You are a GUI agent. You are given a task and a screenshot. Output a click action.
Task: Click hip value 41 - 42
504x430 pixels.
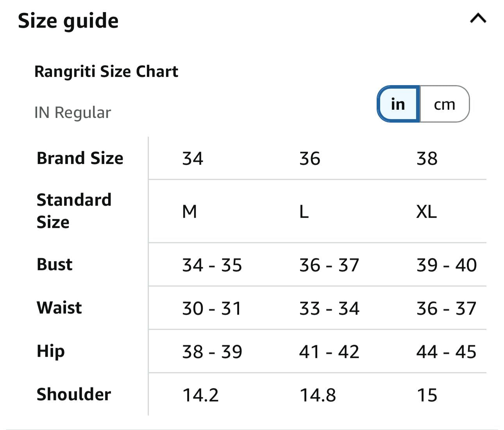(329, 352)
